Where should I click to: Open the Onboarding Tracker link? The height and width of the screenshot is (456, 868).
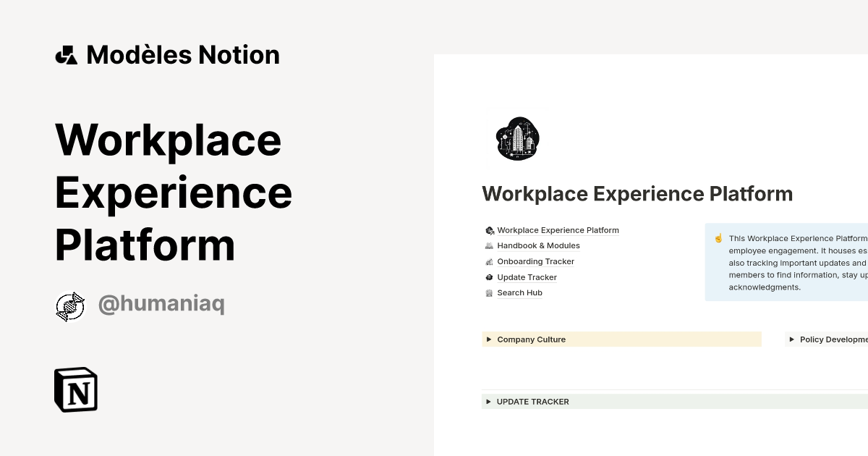(x=536, y=261)
